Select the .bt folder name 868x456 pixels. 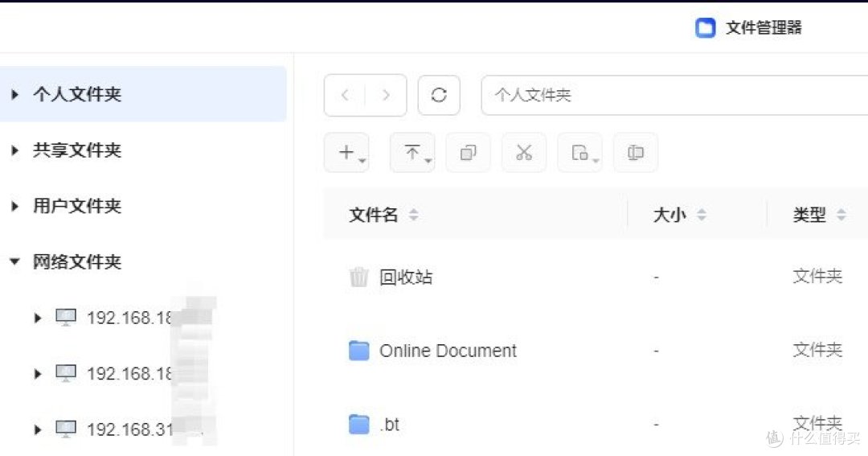click(x=390, y=425)
